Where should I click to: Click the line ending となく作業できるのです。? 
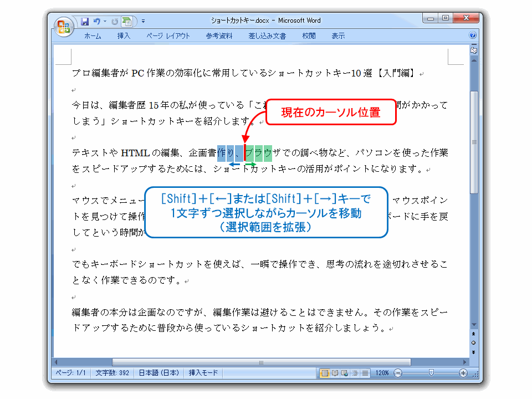point(126,280)
